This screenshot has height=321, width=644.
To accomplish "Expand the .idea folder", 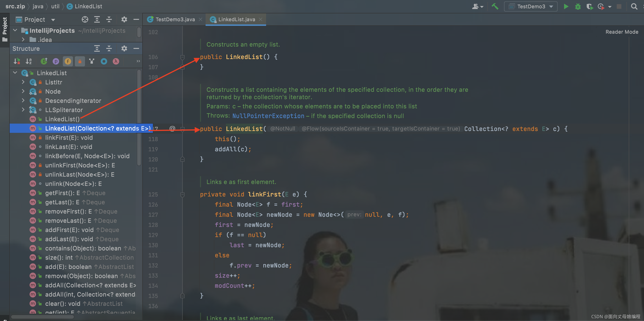I will [x=23, y=40].
